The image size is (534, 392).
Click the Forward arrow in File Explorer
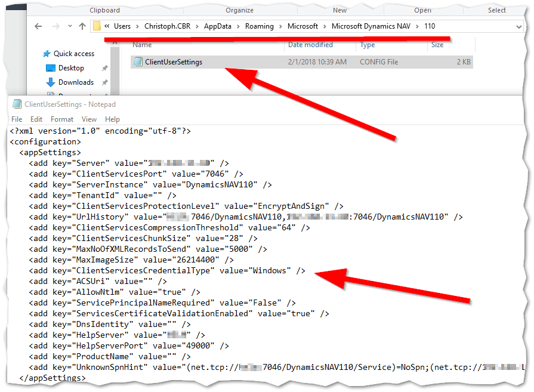(56, 26)
